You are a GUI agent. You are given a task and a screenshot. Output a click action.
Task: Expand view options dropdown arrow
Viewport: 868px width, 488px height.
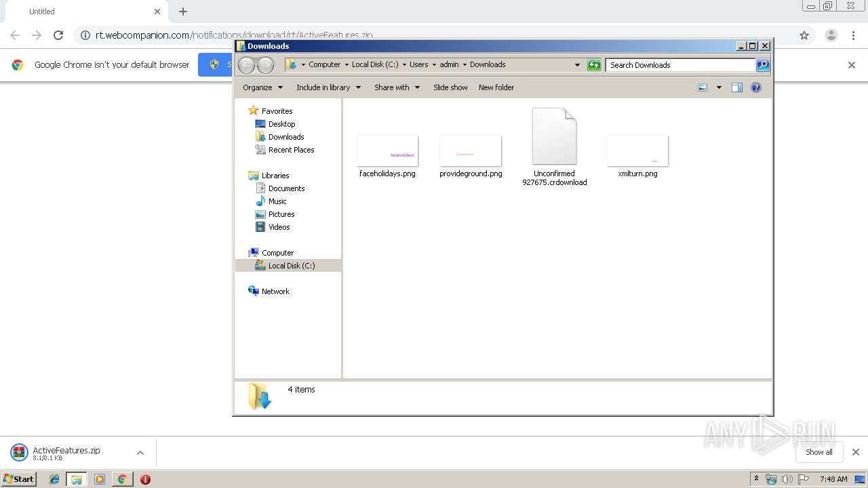(x=719, y=87)
